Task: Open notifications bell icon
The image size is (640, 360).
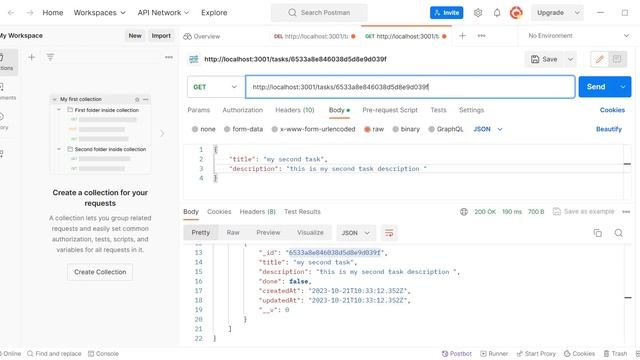Action: 497,13
